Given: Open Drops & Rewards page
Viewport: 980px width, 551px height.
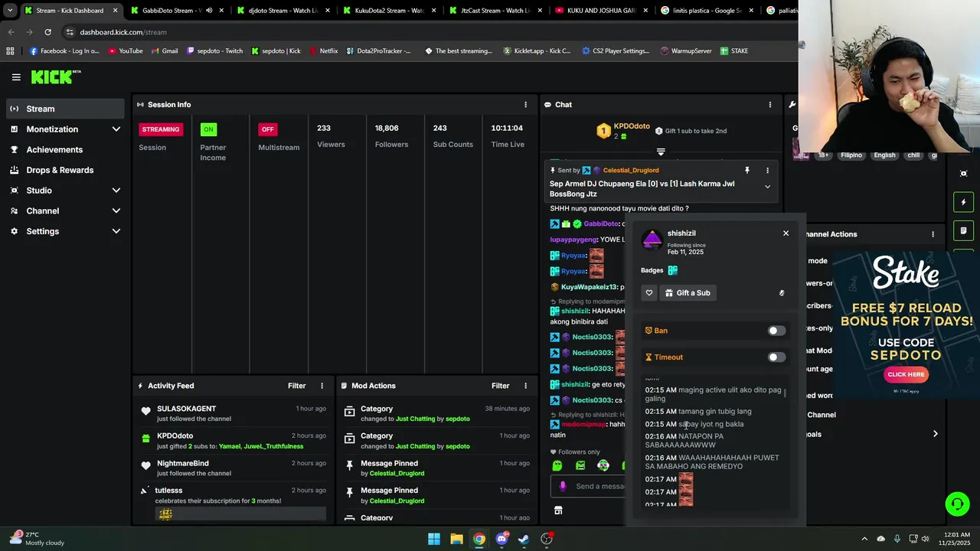Looking at the screenshot, I should point(60,170).
